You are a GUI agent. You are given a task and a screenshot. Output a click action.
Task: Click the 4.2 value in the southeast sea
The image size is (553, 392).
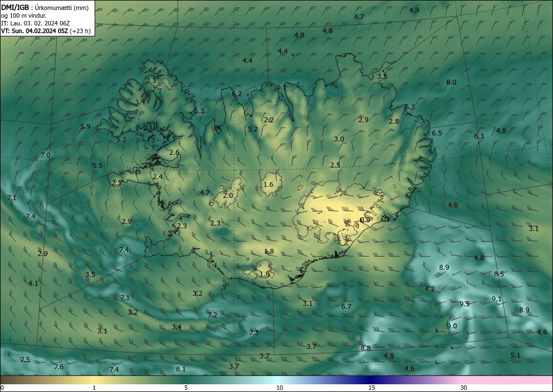point(430,289)
